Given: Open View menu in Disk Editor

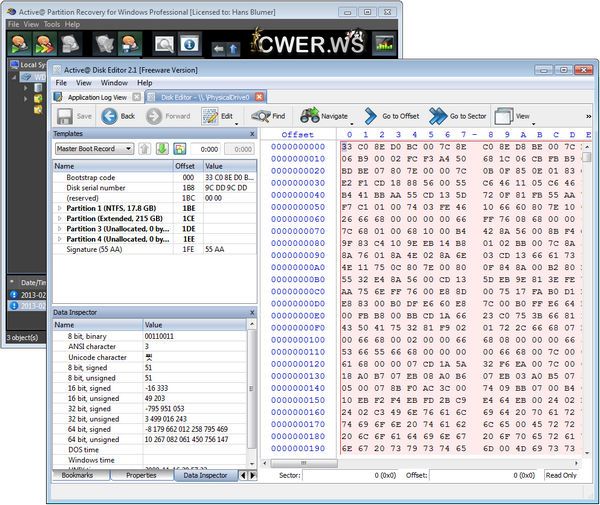Looking at the screenshot, I should pyautogui.click(x=83, y=83).
